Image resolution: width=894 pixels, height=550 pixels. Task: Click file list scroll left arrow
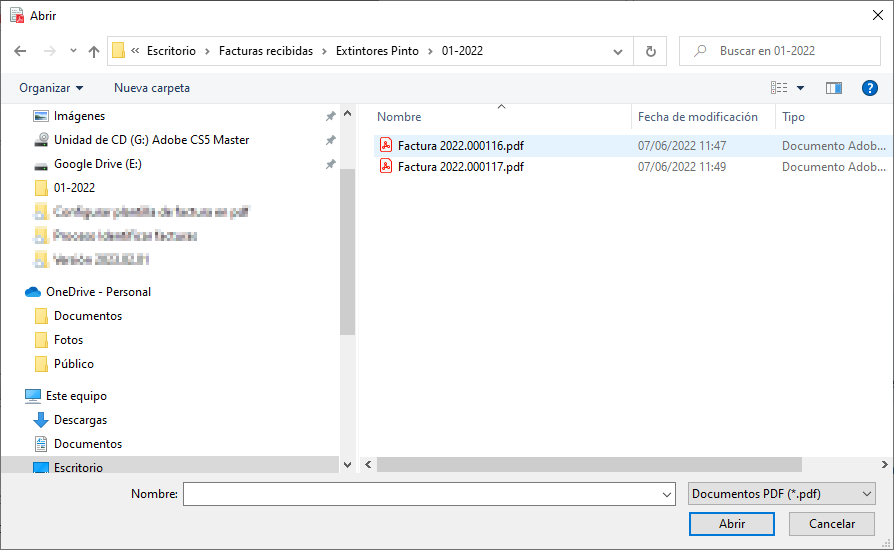click(368, 465)
